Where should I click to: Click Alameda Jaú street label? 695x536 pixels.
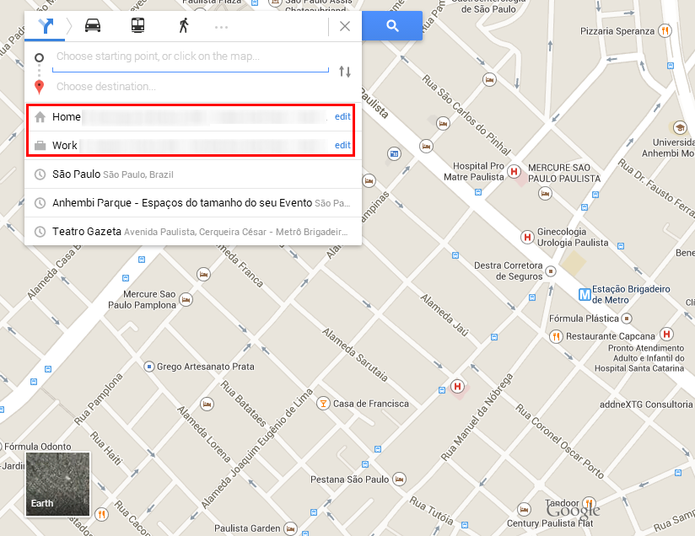click(x=444, y=315)
